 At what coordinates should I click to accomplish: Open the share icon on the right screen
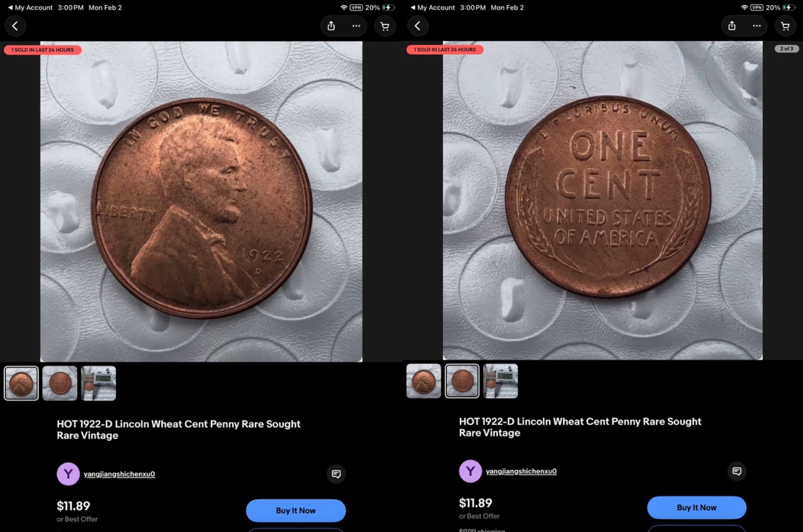click(732, 26)
